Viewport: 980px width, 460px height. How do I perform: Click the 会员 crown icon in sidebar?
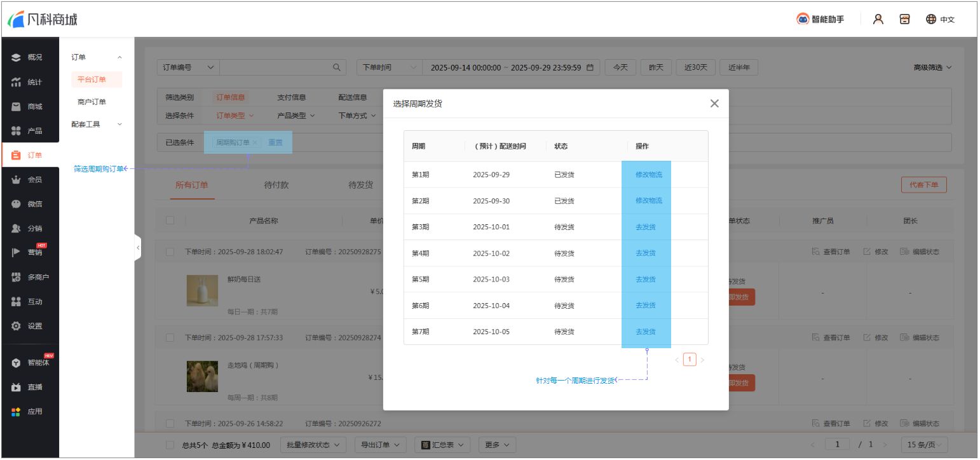17,180
